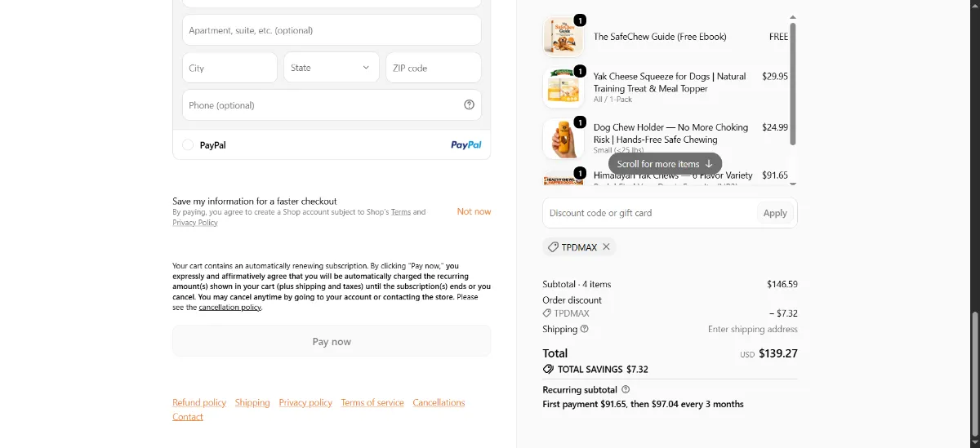Click the Recurring subtotal help icon
Image resolution: width=980 pixels, height=448 pixels.
pyautogui.click(x=626, y=389)
